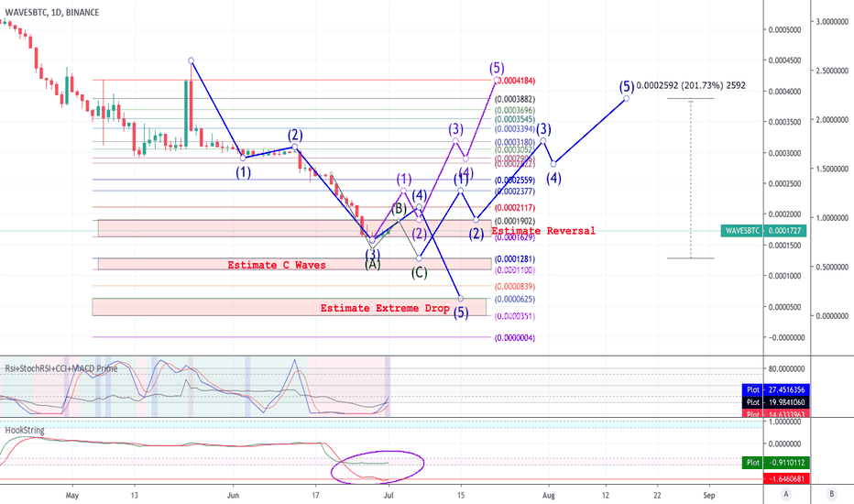Click the (B) wave label

coord(400,208)
